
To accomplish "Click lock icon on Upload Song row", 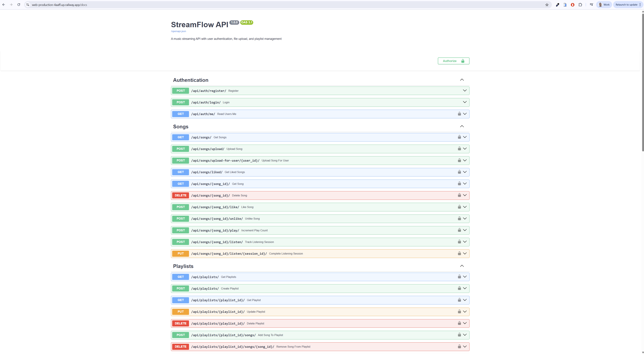I will [x=459, y=149].
